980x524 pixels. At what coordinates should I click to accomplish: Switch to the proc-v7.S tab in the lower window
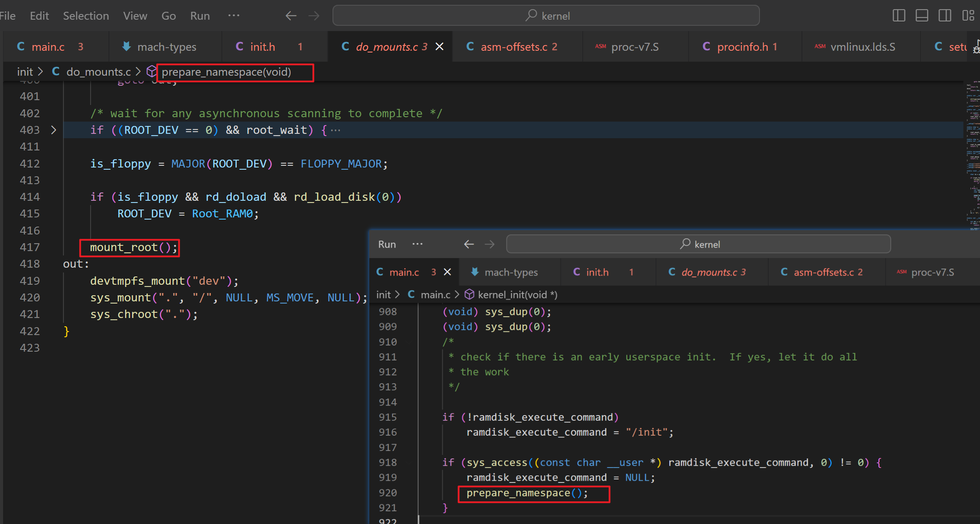(932, 272)
